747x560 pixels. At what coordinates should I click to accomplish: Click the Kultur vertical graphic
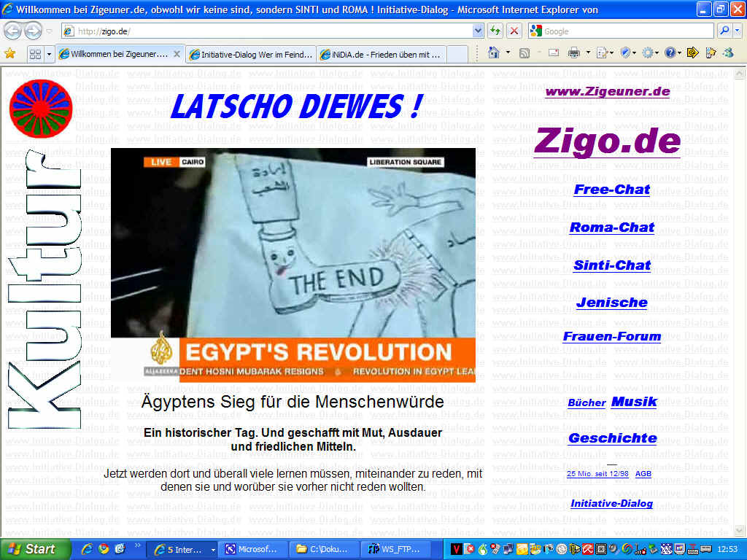click(x=44, y=289)
